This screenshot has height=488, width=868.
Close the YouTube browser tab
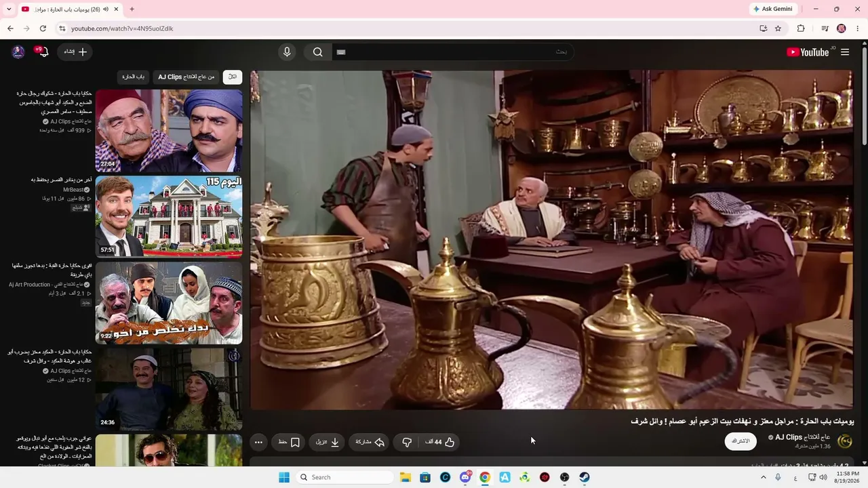(x=116, y=9)
